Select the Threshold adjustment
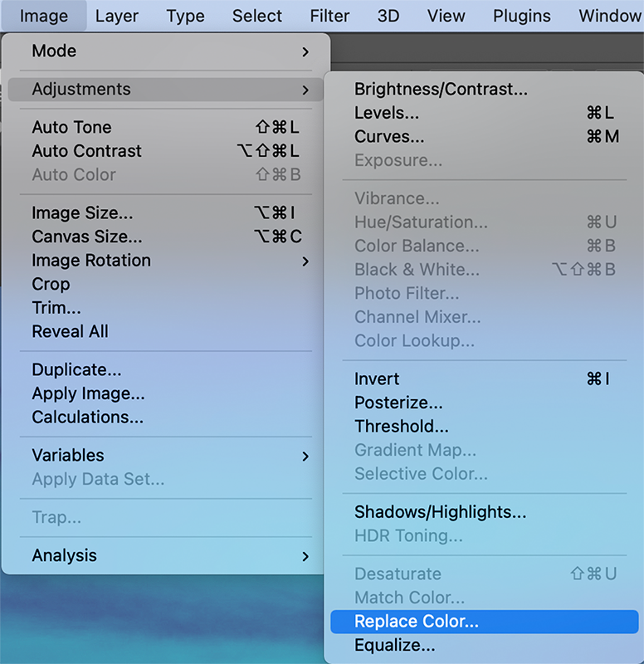 [402, 427]
